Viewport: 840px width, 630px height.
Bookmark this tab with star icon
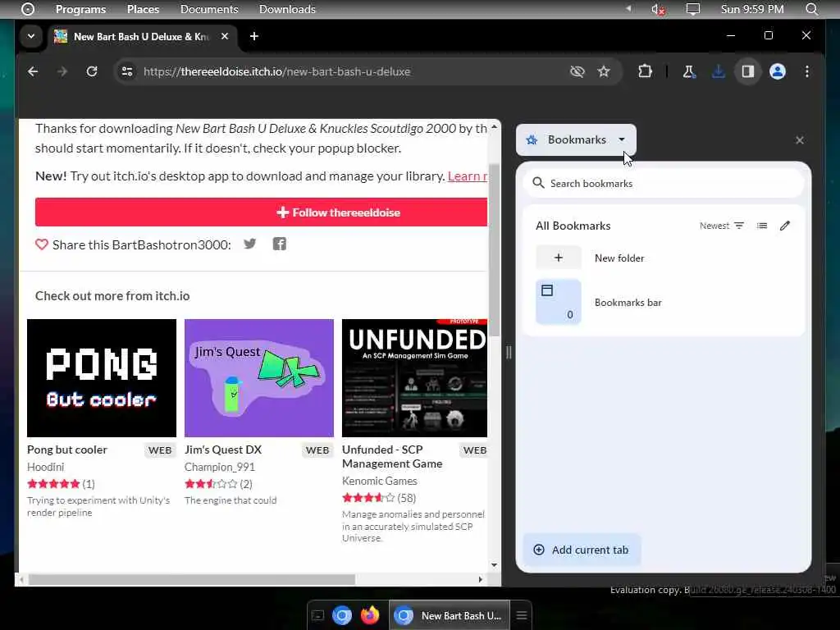click(x=604, y=71)
